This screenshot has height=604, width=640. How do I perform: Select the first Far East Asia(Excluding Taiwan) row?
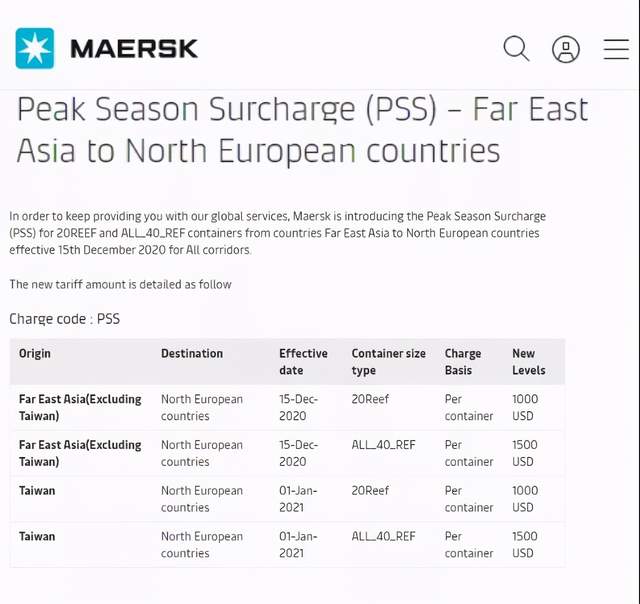click(287, 407)
